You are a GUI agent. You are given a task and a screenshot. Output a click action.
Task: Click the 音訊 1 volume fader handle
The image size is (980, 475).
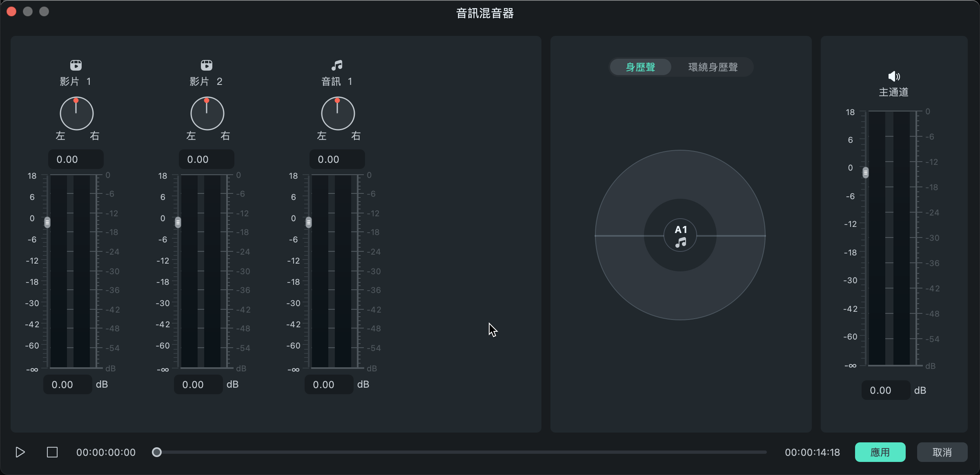coord(309,222)
